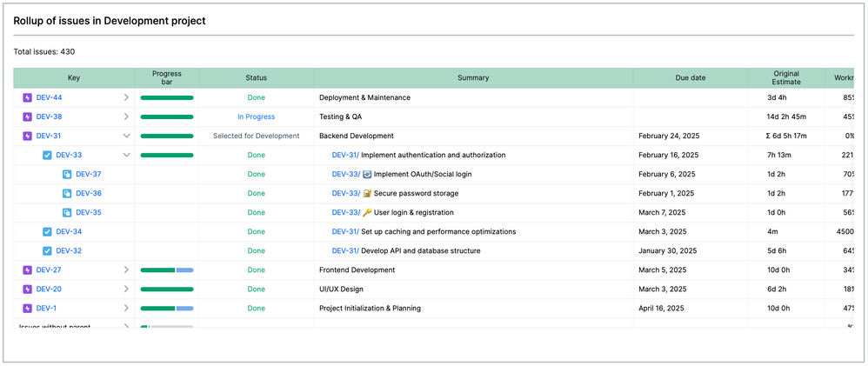Click the Total issues: 430 text
The image size is (868, 366).
coord(44,52)
